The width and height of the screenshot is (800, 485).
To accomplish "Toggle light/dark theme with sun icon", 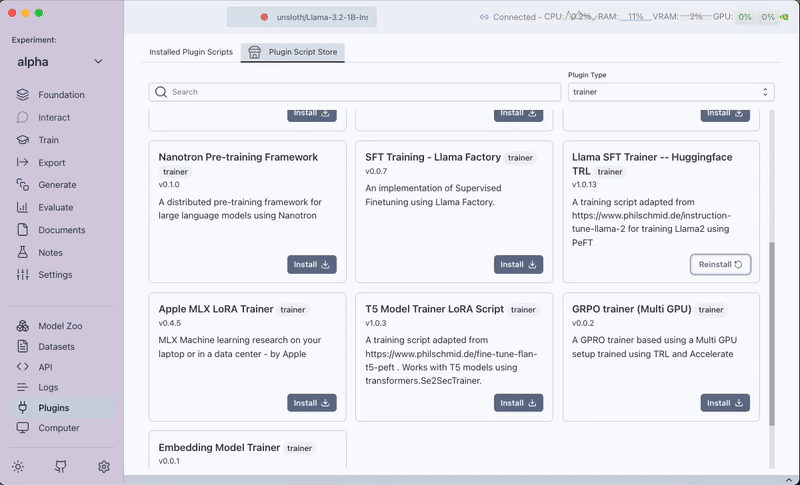I will point(18,466).
